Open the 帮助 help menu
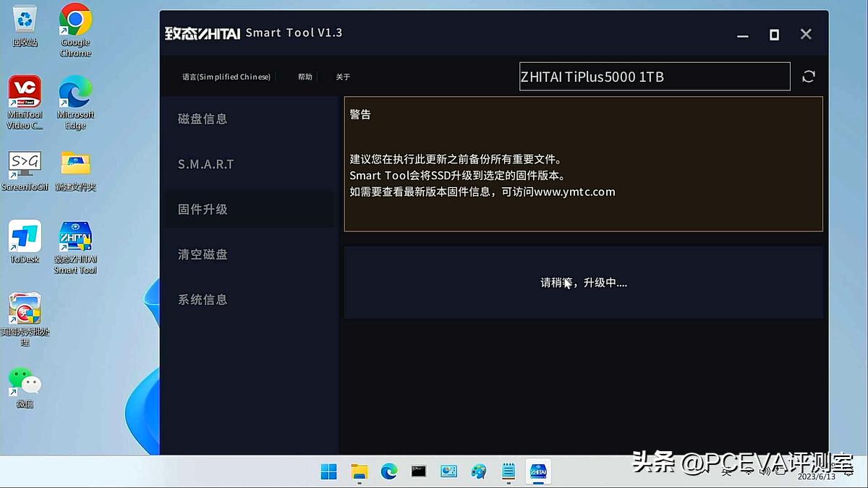The image size is (868, 488). click(x=305, y=76)
